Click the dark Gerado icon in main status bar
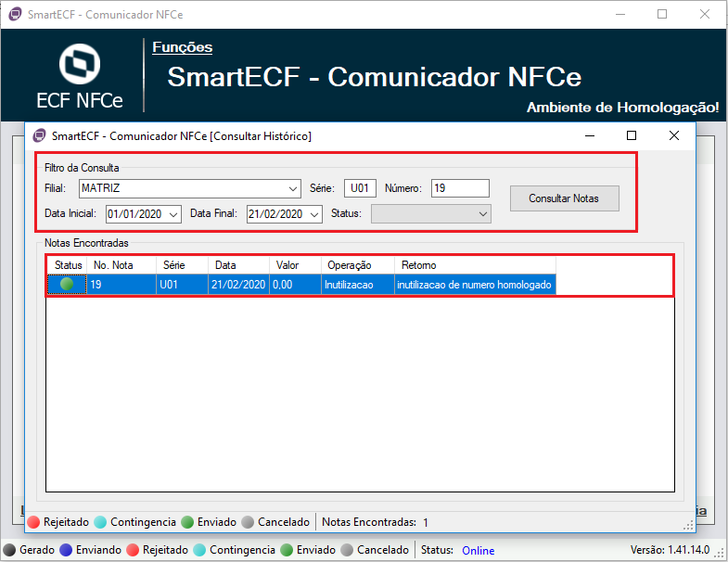 click(9, 550)
